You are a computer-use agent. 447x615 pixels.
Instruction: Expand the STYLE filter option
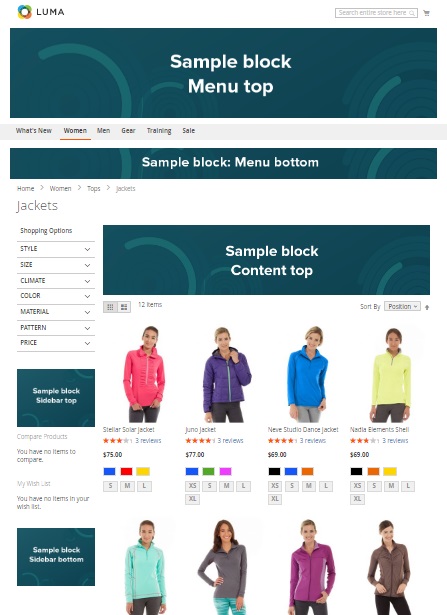[56, 249]
